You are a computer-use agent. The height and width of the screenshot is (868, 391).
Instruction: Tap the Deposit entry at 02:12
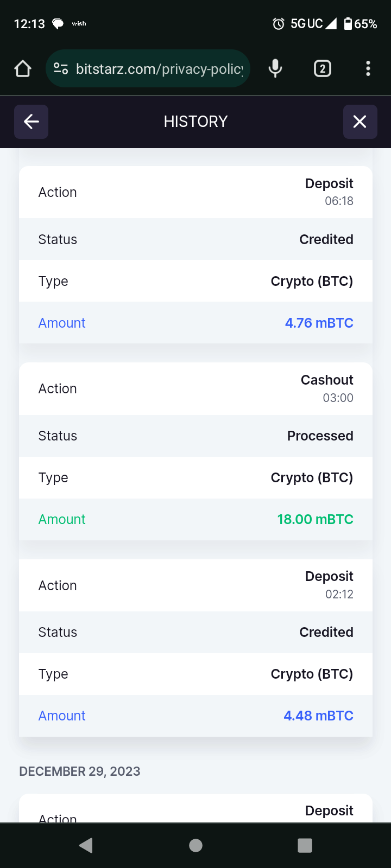(329, 577)
